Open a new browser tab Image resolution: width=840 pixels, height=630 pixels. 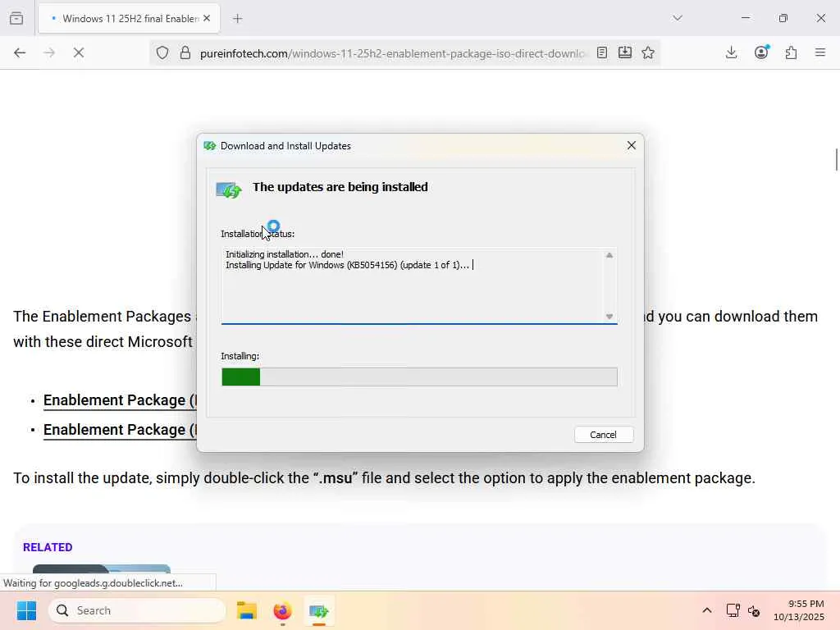[238, 19]
